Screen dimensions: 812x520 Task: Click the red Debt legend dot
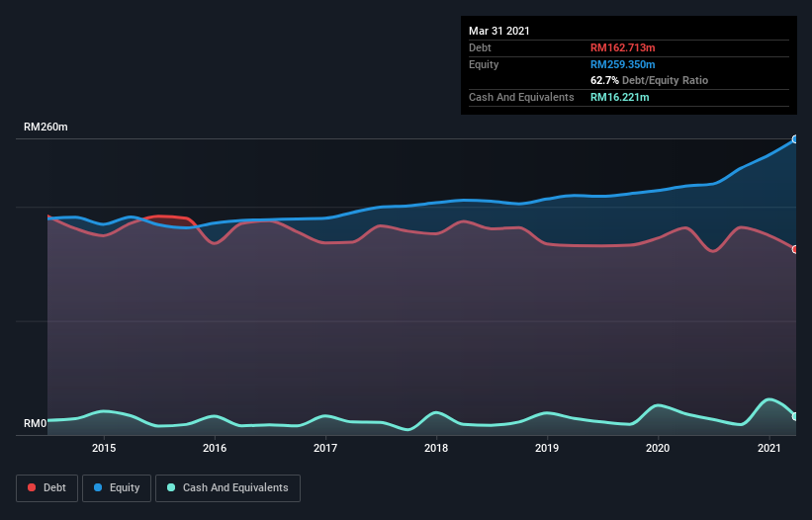tap(32, 487)
